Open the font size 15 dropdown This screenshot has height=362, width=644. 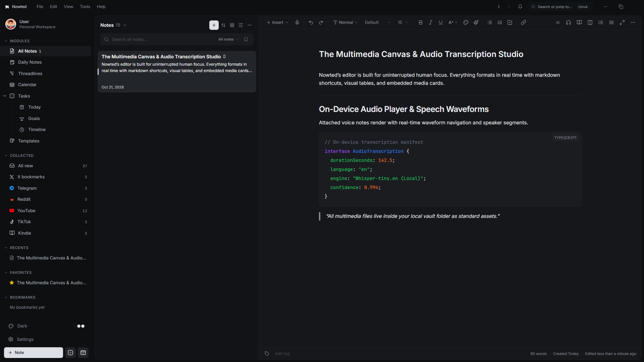click(403, 22)
